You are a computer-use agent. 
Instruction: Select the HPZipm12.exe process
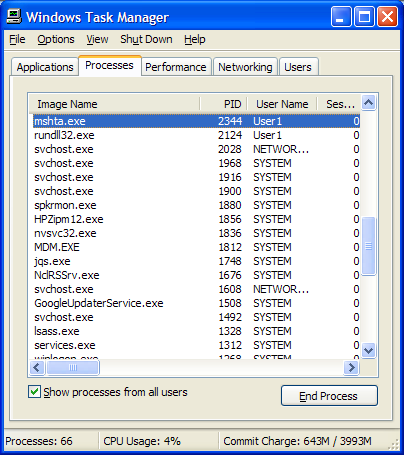[196, 219]
